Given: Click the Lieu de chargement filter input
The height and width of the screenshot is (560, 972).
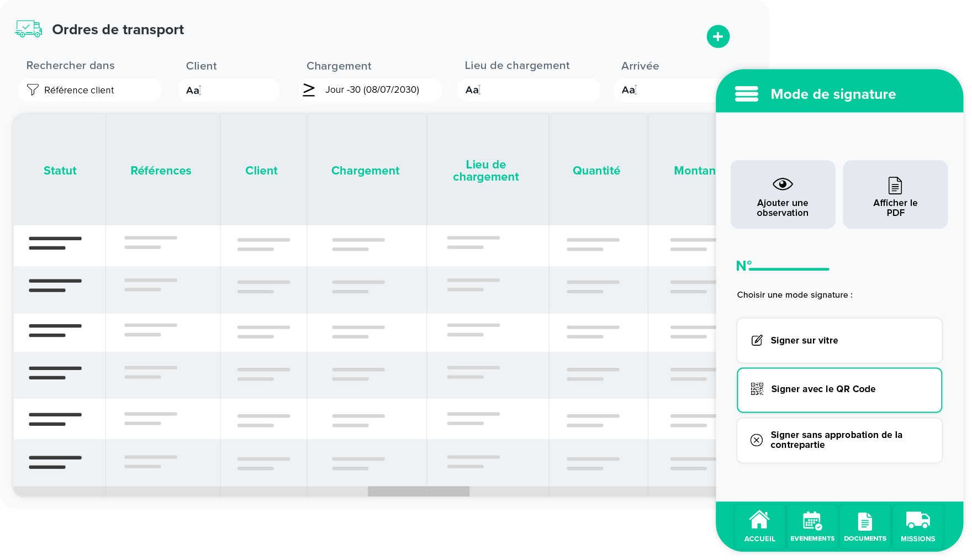Looking at the screenshot, I should point(528,90).
